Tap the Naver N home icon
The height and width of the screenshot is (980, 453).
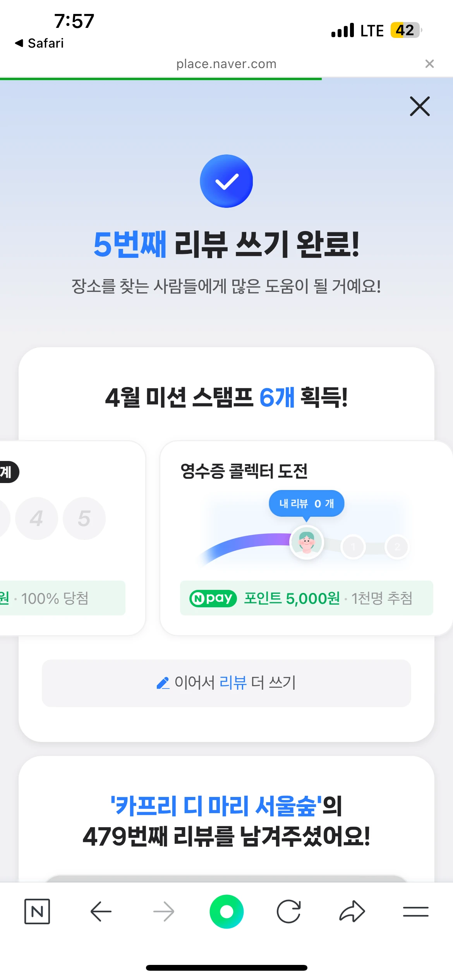tap(37, 911)
